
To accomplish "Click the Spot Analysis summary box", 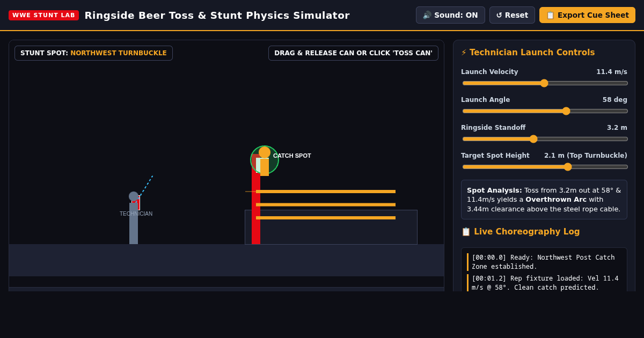I will pos(544,200).
